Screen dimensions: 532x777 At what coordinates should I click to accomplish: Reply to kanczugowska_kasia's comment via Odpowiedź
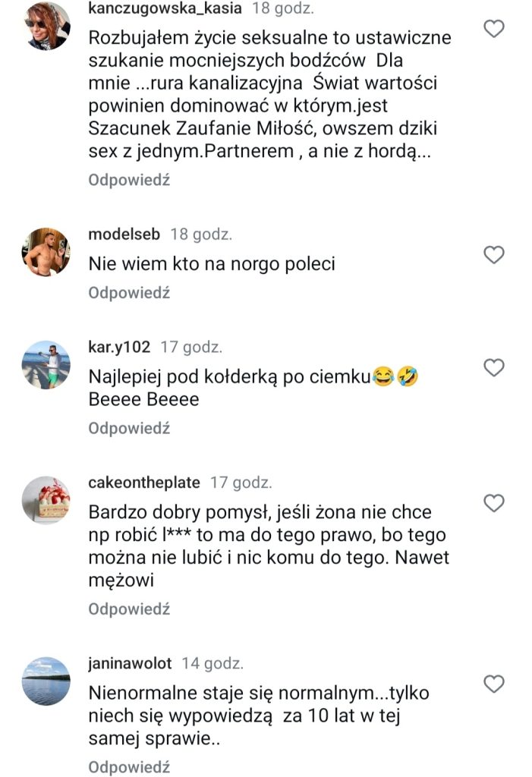click(x=128, y=180)
